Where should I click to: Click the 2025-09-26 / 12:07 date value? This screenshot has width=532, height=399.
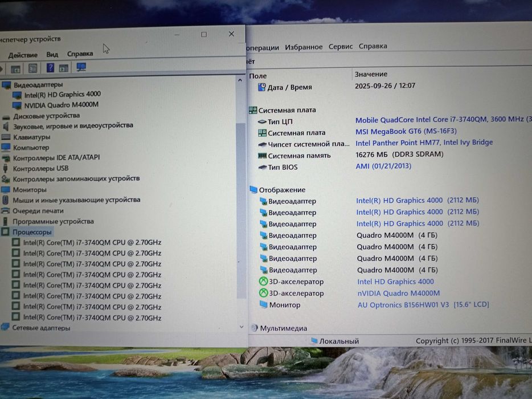coord(385,85)
